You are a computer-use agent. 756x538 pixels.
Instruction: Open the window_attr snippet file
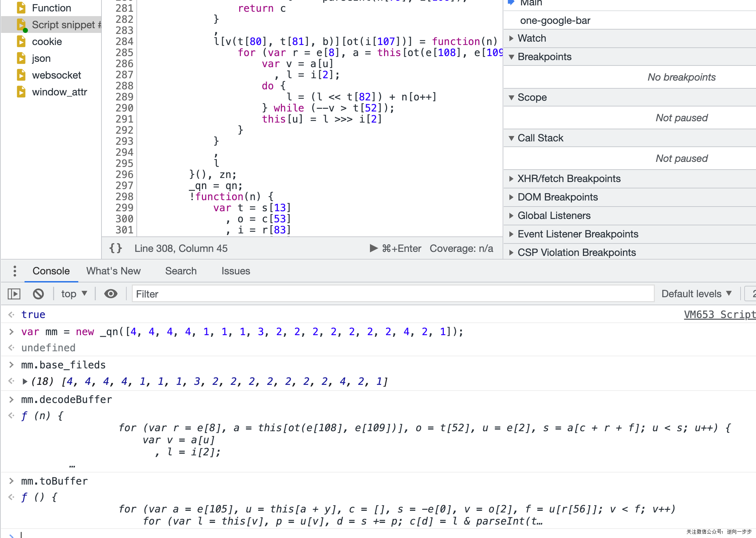tap(59, 92)
